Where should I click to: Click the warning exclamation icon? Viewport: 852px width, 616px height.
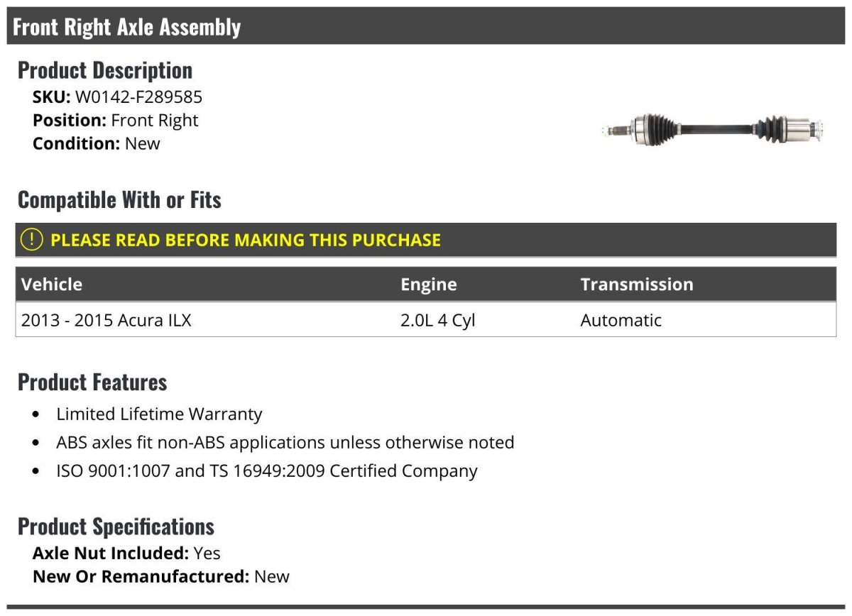[x=32, y=240]
